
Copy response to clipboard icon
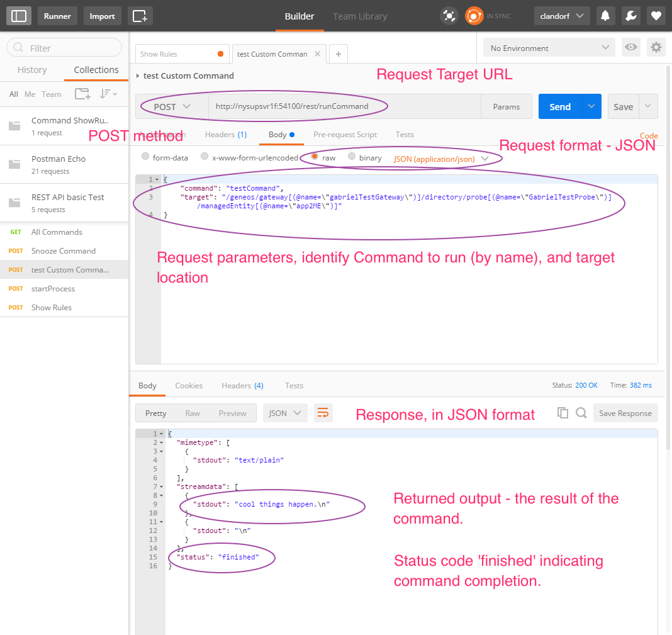563,413
